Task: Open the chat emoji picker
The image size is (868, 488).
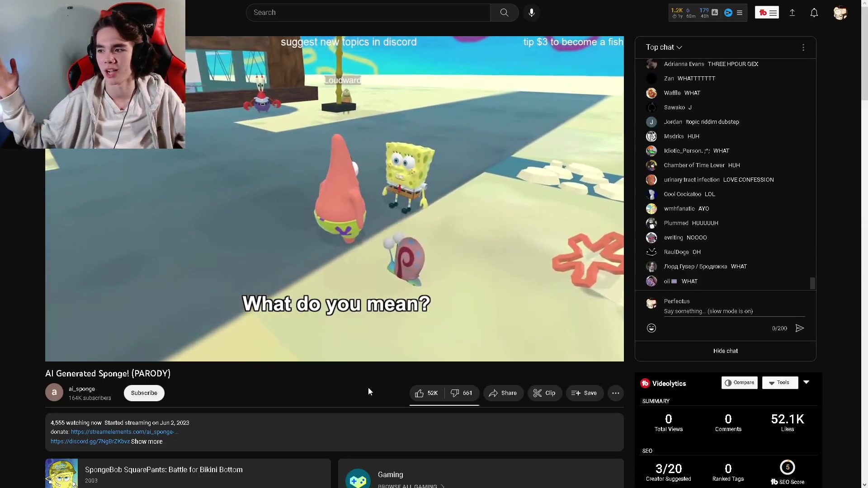Action: click(x=651, y=328)
